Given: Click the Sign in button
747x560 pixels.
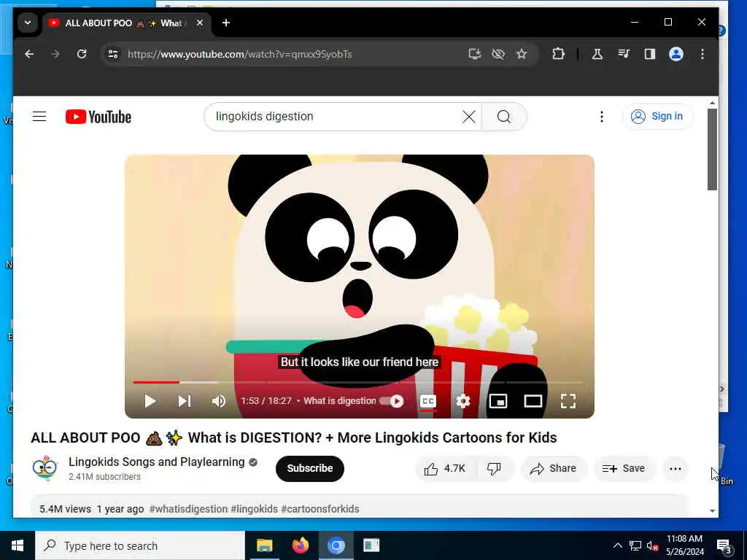Looking at the screenshot, I should 657,116.
